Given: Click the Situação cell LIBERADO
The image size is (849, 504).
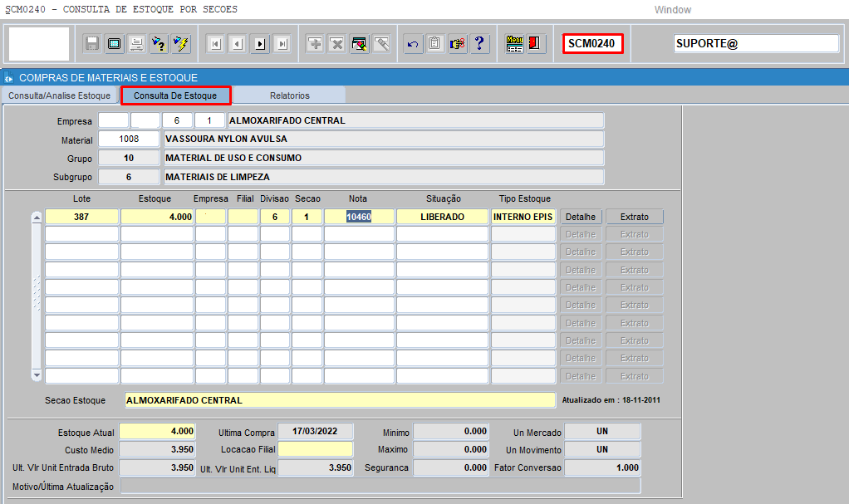Looking at the screenshot, I should [443, 217].
